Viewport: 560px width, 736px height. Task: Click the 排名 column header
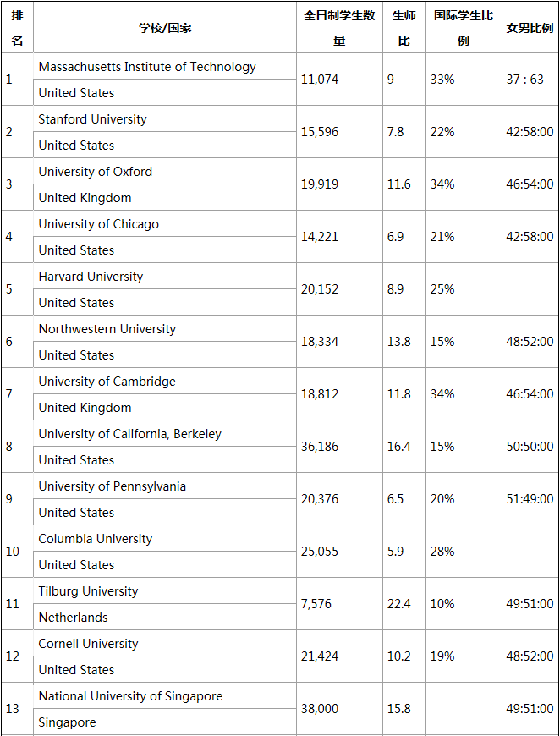point(17,28)
